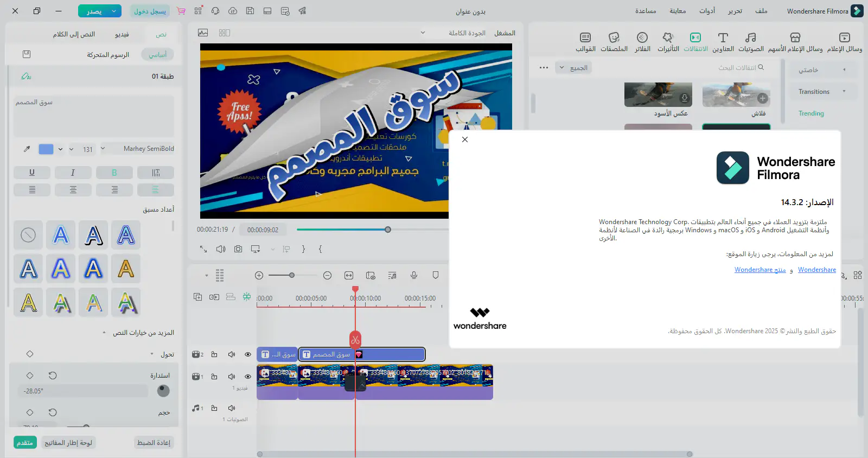This screenshot has height=458, width=868.
Task: Open the Media (وسائل الإعلام) tab icon
Action: pyautogui.click(x=845, y=37)
